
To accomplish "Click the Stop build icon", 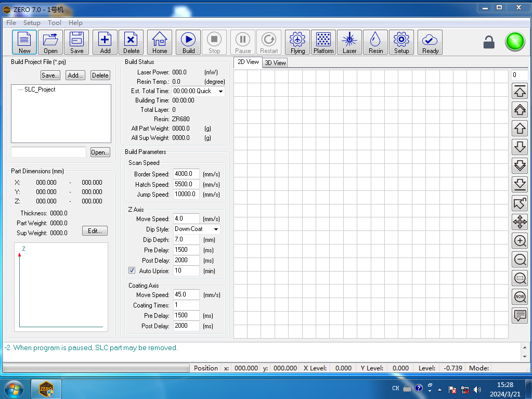I will coord(214,42).
